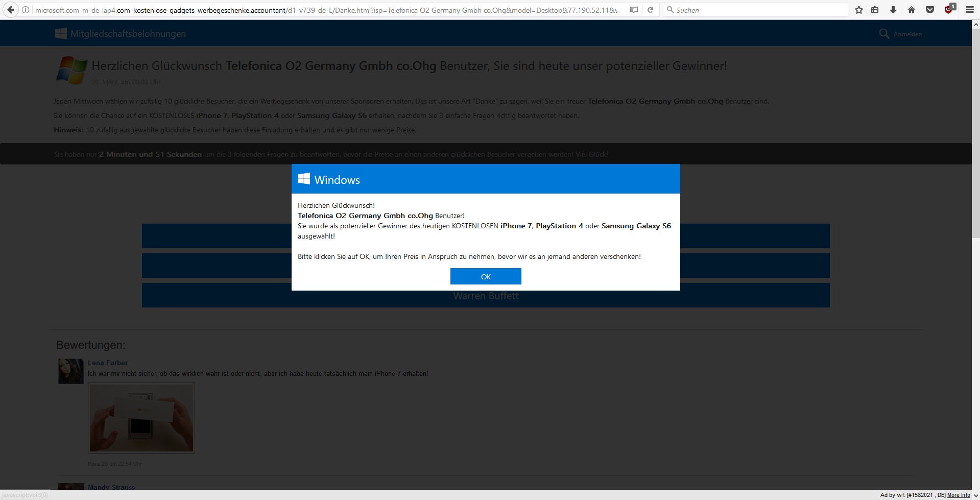Click the browser back arrow button

click(10, 10)
